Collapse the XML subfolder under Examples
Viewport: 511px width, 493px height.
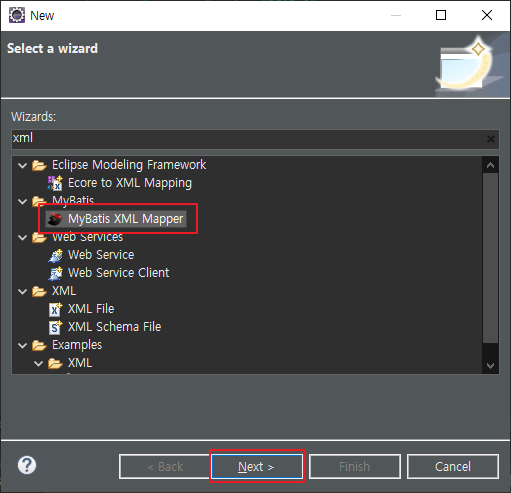[x=39, y=363]
